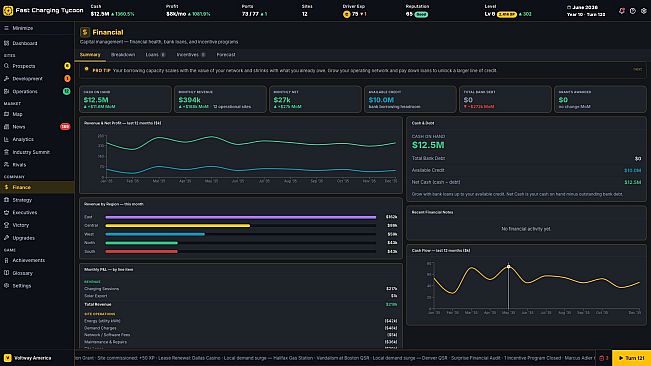Click the Dashboard sidebar icon
Viewport: 651px width, 366px height.
6,43
